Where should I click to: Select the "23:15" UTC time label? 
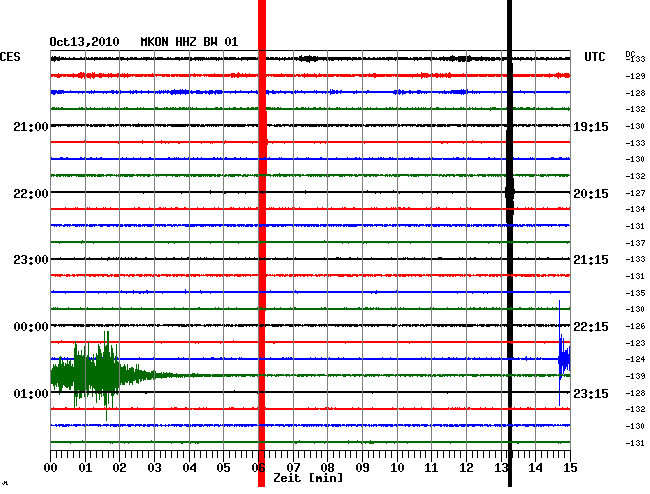click(x=591, y=393)
